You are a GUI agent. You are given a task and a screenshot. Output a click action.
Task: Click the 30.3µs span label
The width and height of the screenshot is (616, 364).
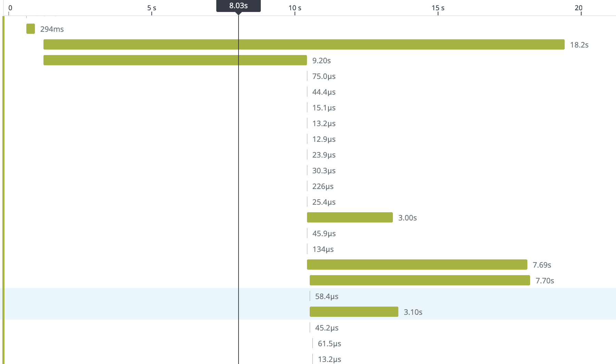324,171
